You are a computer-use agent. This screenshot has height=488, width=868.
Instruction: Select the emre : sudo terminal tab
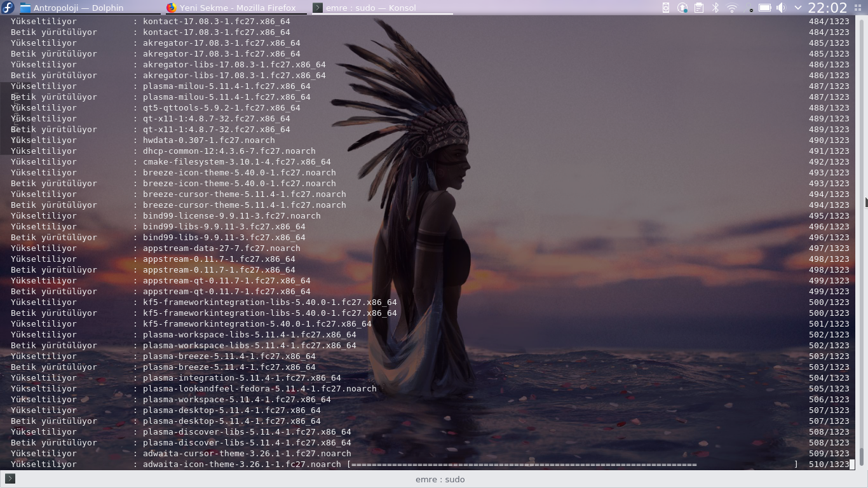[440, 479]
